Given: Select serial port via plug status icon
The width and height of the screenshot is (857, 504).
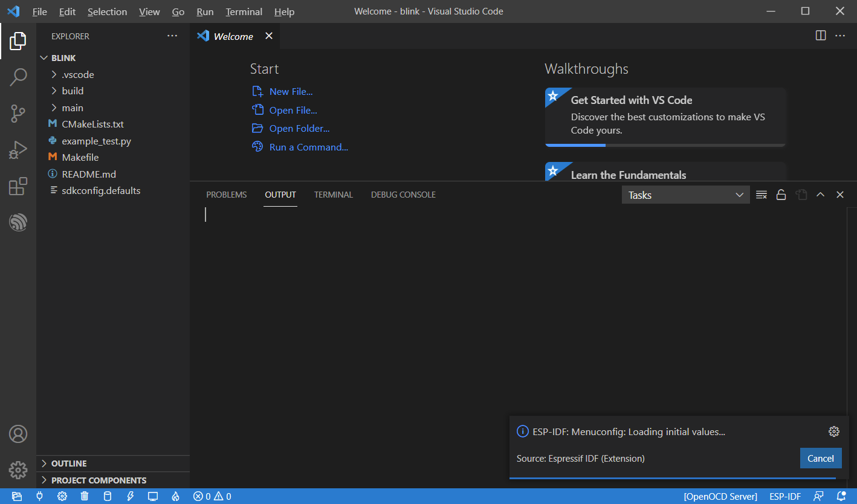Looking at the screenshot, I should coord(40,497).
